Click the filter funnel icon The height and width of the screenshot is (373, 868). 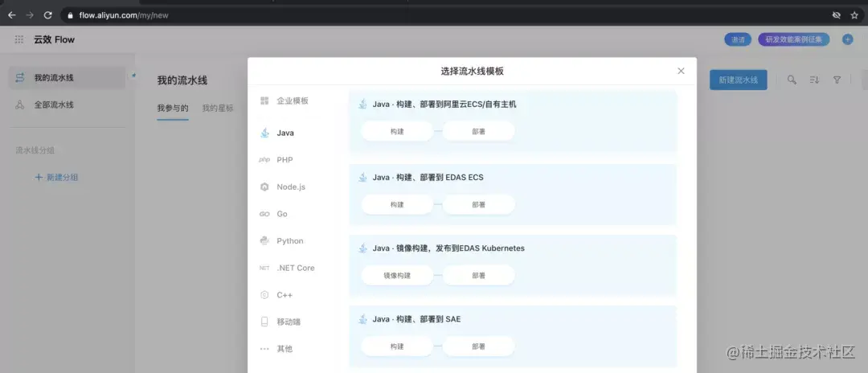(837, 80)
